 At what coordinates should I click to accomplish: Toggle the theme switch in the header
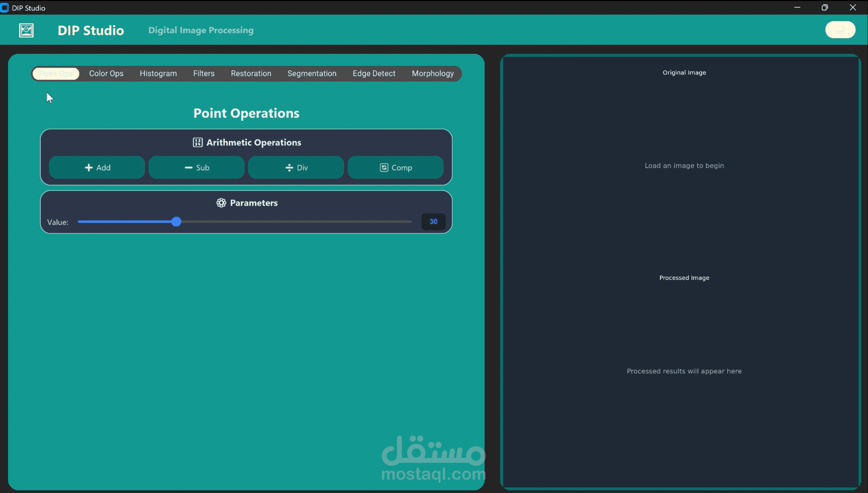coord(840,30)
